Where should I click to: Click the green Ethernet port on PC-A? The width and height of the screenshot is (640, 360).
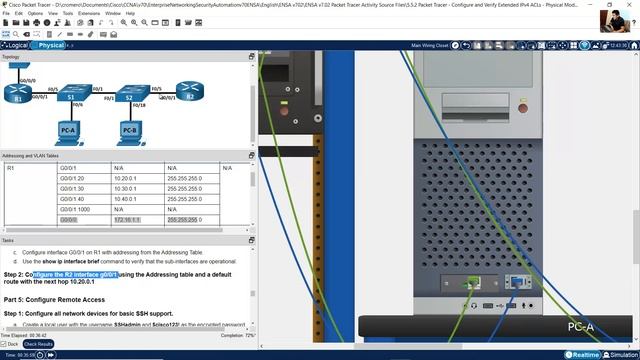(x=472, y=282)
